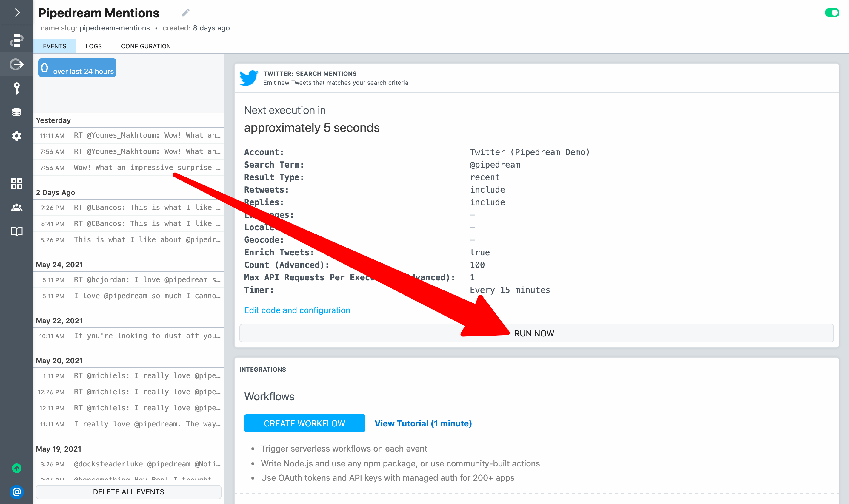Open the Workflows sidebar icon
The height and width of the screenshot is (504, 849).
[16, 40]
